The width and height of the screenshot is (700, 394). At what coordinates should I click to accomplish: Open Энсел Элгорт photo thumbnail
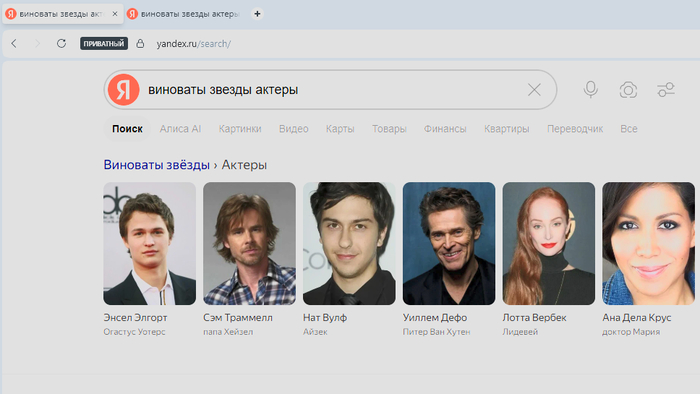(150, 243)
